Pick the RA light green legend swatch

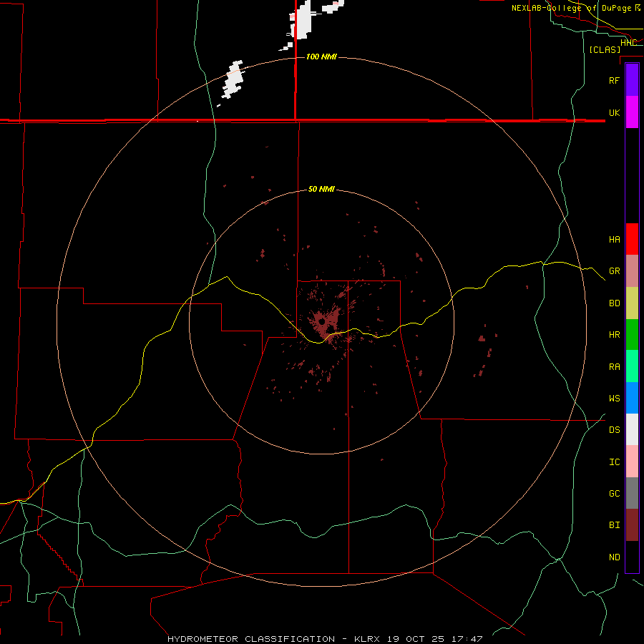(632, 366)
